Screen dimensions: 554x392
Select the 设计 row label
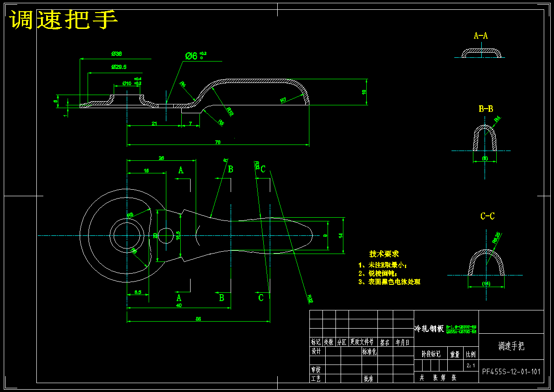[x=316, y=351]
